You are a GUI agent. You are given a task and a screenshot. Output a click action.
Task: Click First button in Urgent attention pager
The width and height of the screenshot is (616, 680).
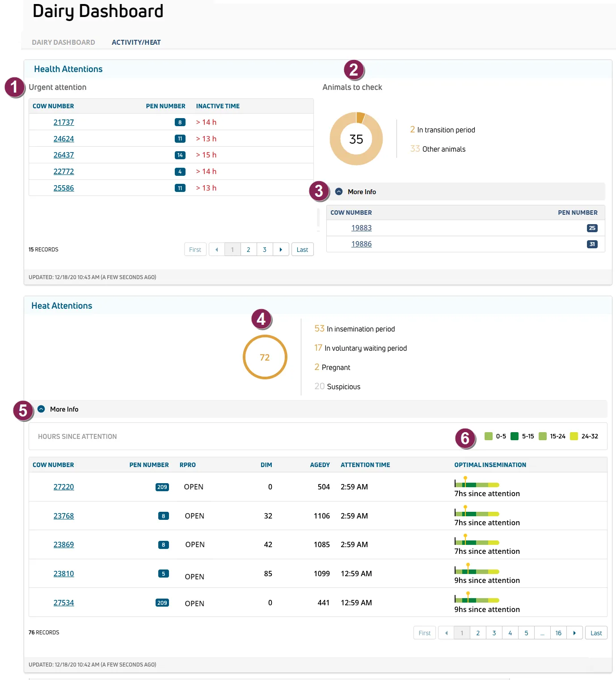[x=195, y=250]
